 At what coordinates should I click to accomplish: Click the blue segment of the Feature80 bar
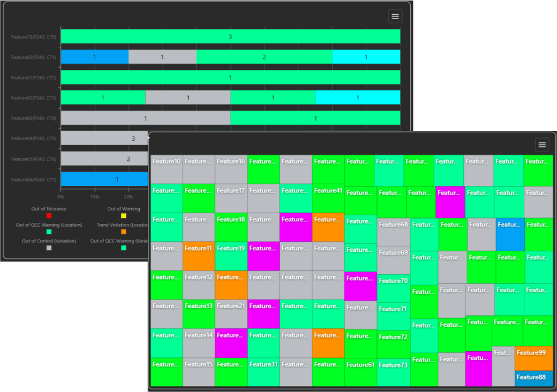pyautogui.click(x=95, y=57)
